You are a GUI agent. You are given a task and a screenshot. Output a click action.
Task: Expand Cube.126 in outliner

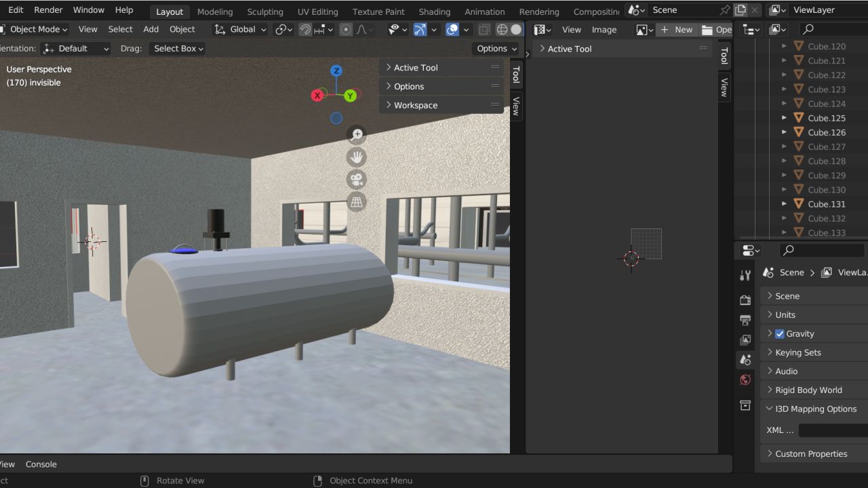[784, 132]
